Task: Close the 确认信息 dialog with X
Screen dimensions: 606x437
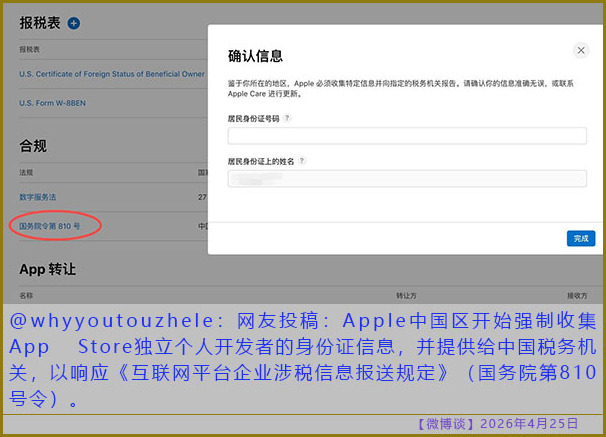Action: pyautogui.click(x=581, y=50)
